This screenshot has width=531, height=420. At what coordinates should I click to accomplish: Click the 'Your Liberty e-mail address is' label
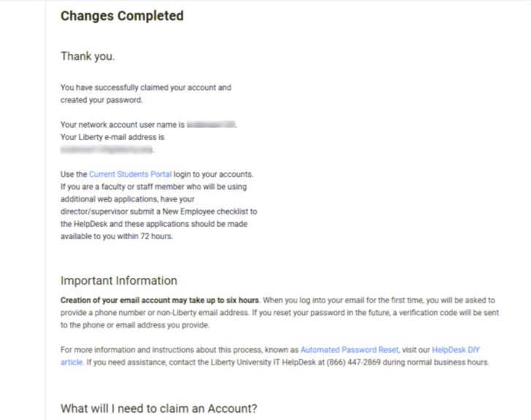click(112, 137)
